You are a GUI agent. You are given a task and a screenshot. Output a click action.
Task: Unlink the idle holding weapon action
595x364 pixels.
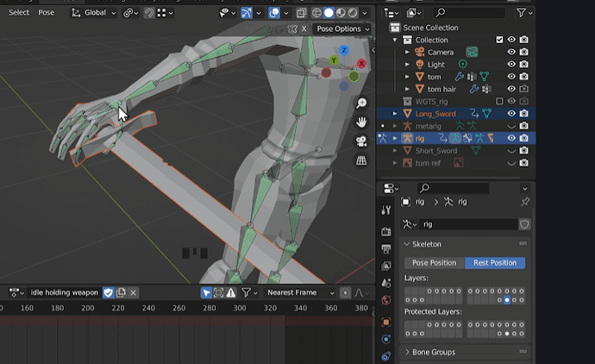pos(133,292)
